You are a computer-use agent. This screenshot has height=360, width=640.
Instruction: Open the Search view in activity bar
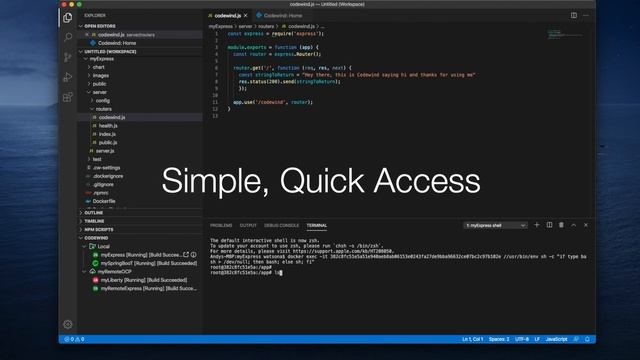[68, 37]
